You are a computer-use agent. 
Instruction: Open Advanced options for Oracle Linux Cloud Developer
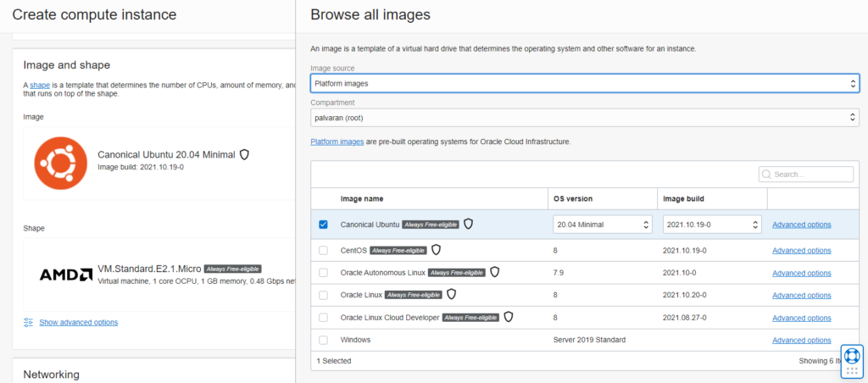(802, 318)
